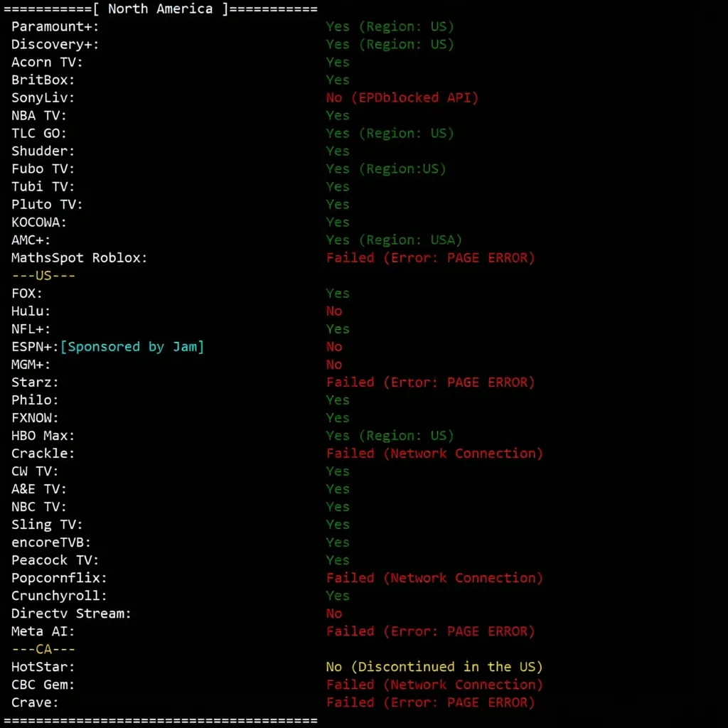The height and width of the screenshot is (728, 728).
Task: Select the 'NBA TV:' label
Action: coord(39,116)
